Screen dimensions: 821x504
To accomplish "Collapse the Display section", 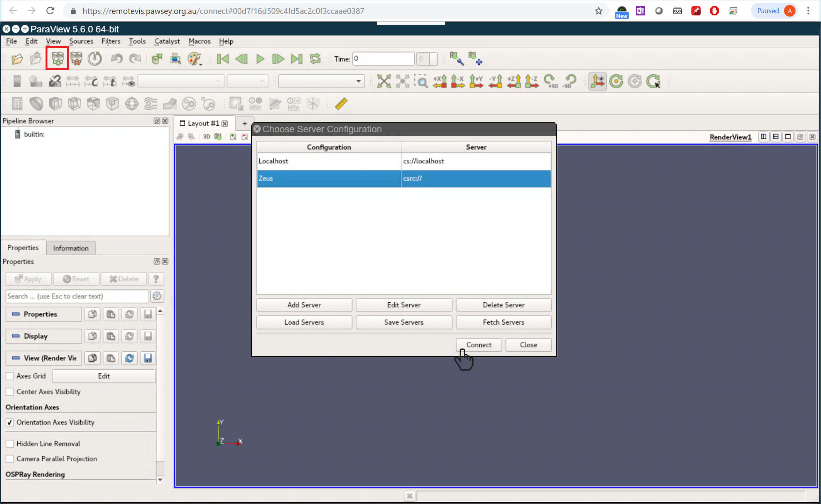I will pyautogui.click(x=44, y=336).
